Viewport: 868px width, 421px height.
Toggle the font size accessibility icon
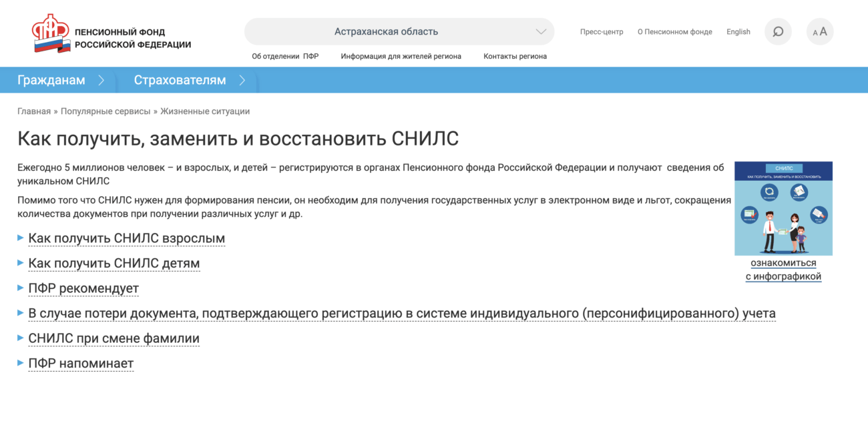coord(820,31)
